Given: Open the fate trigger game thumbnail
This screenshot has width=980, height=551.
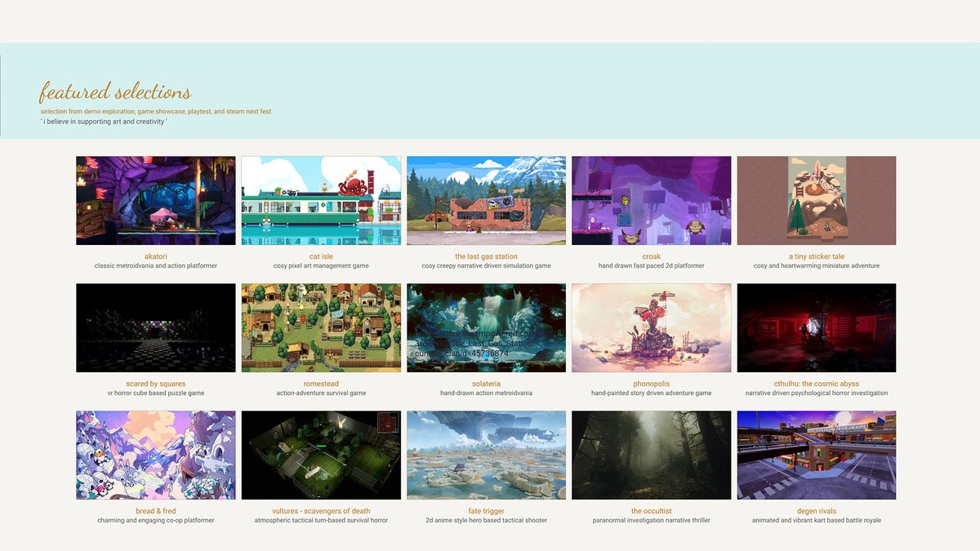Looking at the screenshot, I should click(x=486, y=455).
